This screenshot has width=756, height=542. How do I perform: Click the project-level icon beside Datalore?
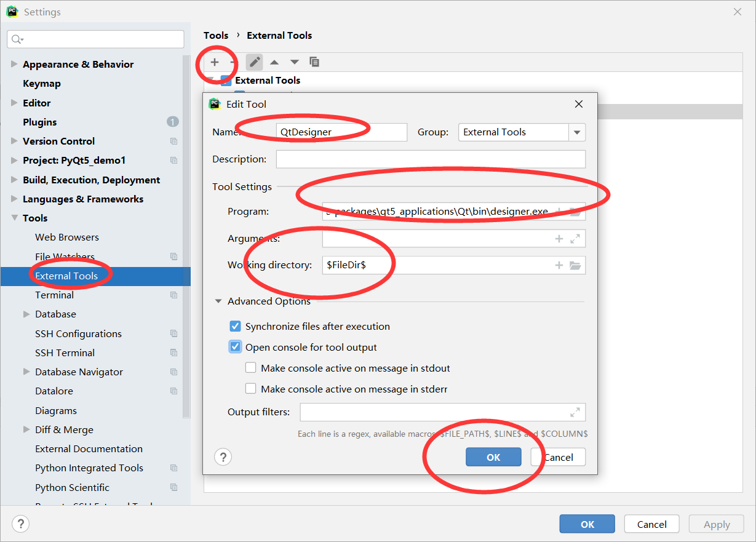point(174,391)
